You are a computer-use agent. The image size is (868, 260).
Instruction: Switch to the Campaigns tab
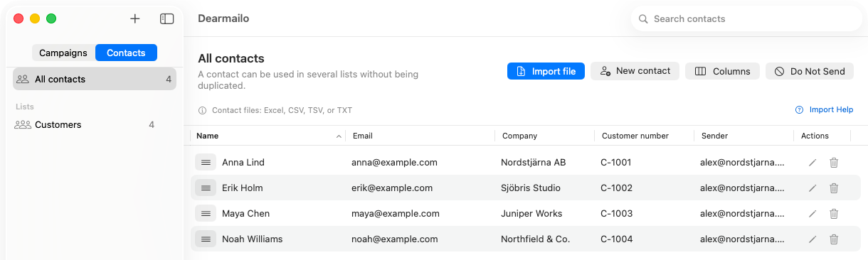63,53
